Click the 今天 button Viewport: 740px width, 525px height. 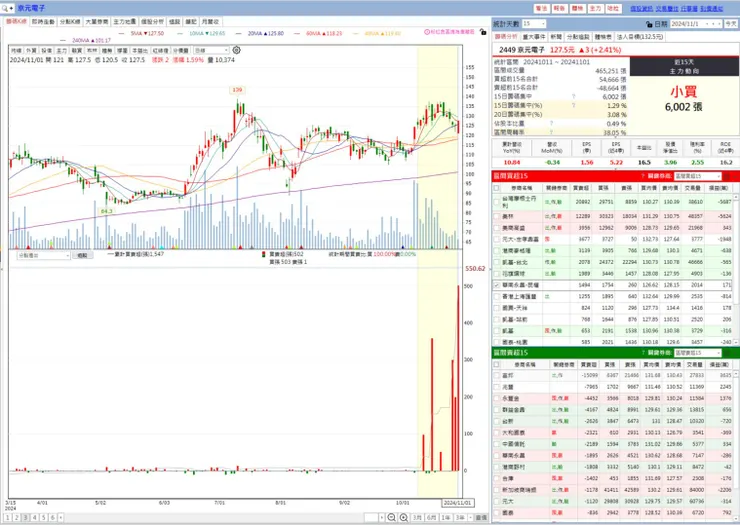[731, 24]
